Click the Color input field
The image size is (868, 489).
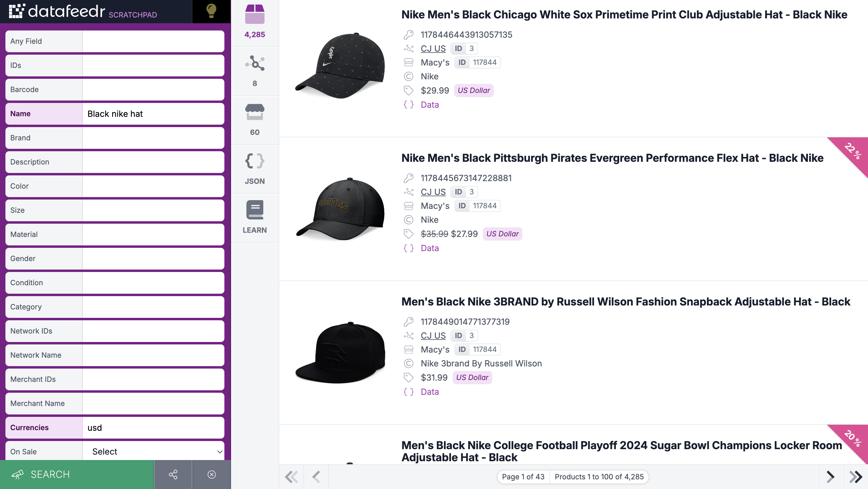point(153,186)
